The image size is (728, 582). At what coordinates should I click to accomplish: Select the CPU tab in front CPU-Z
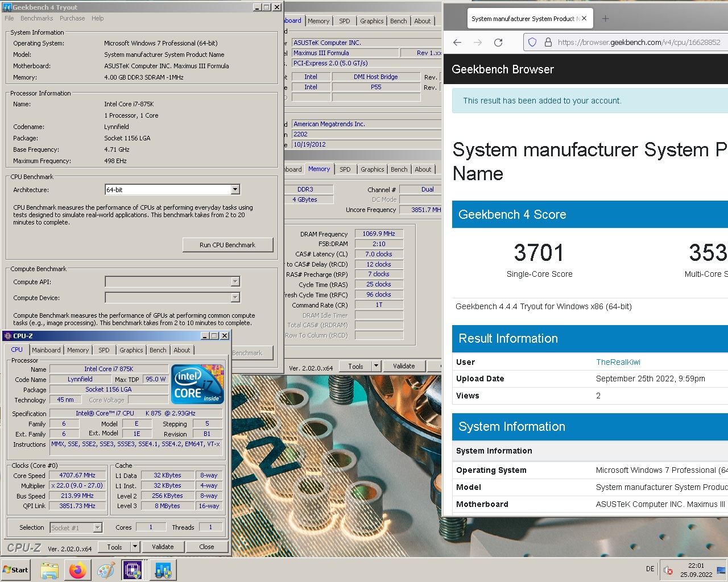click(x=17, y=350)
